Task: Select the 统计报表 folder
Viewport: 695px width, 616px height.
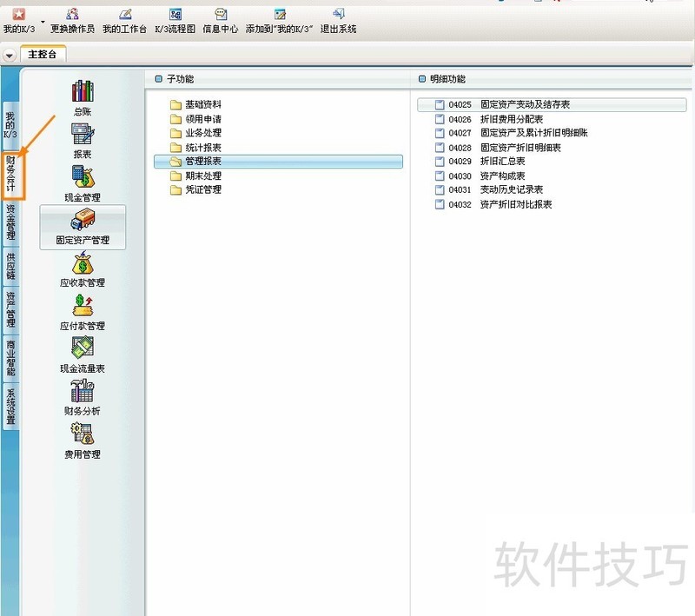Action: point(196,147)
